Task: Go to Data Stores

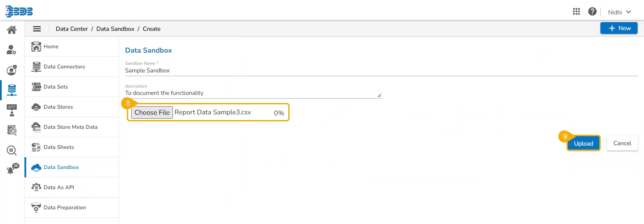Action: pos(58,107)
